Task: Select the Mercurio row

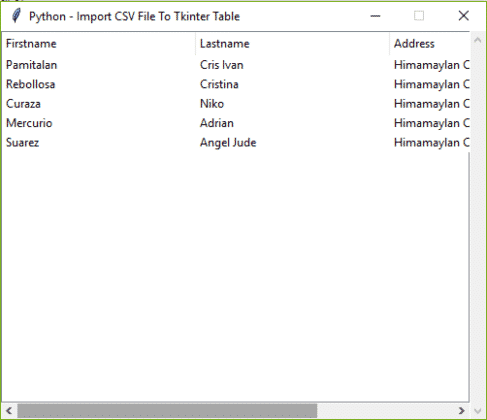Action: pos(236,123)
